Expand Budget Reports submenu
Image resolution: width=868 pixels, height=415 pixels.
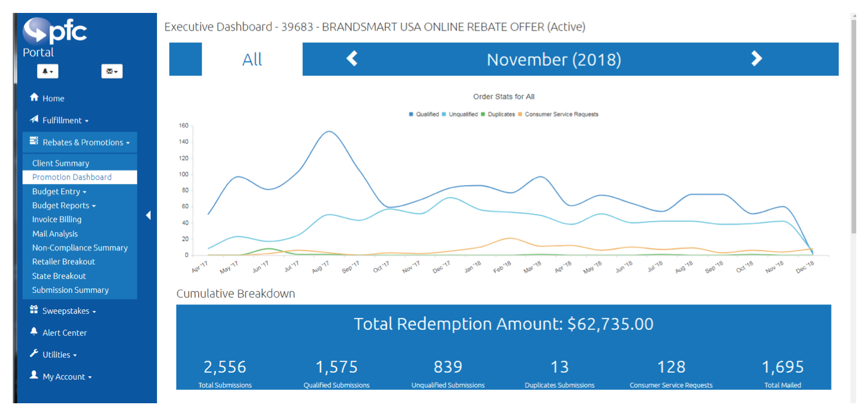[x=64, y=206]
